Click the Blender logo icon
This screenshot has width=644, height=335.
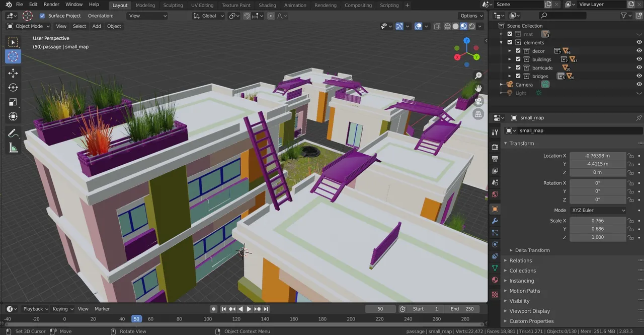pos(9,5)
